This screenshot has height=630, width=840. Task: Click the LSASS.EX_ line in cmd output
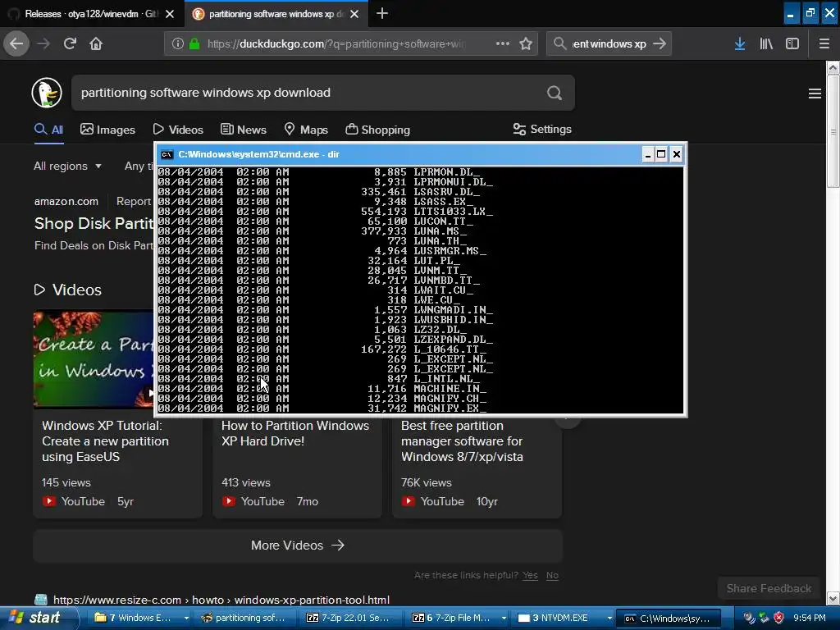click(x=316, y=202)
